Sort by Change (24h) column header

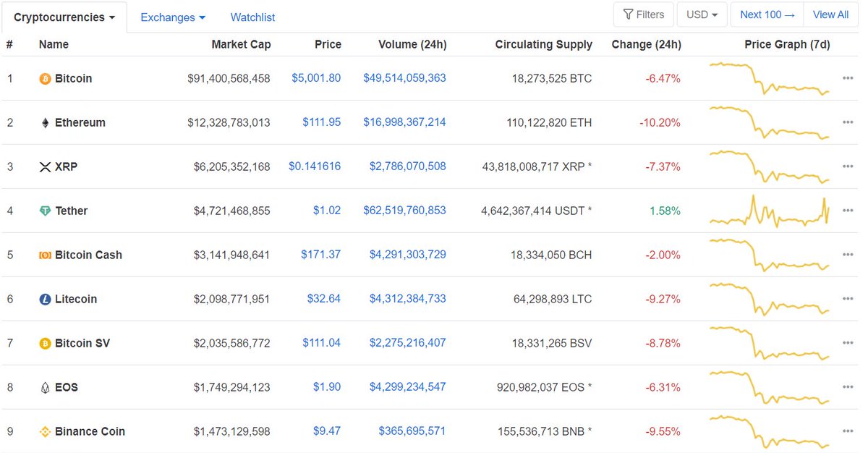pyautogui.click(x=646, y=45)
